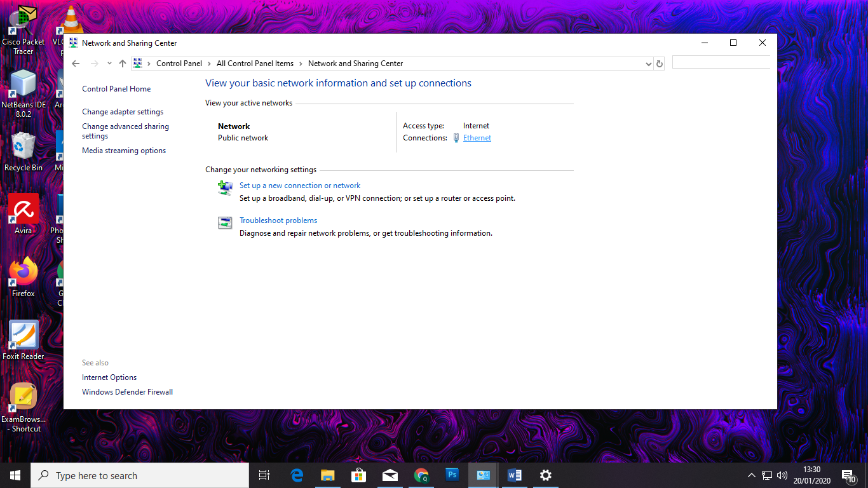Open Firefox desktop shortcut
The image size is (868, 488).
click(24, 277)
